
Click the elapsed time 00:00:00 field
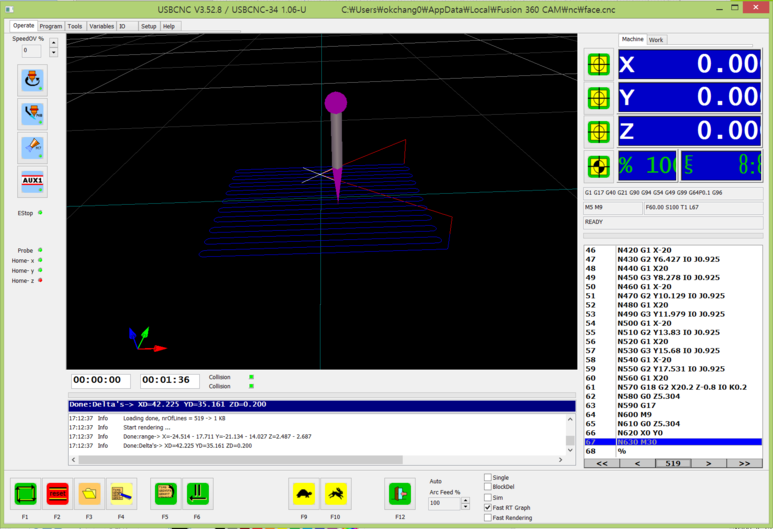pos(101,380)
